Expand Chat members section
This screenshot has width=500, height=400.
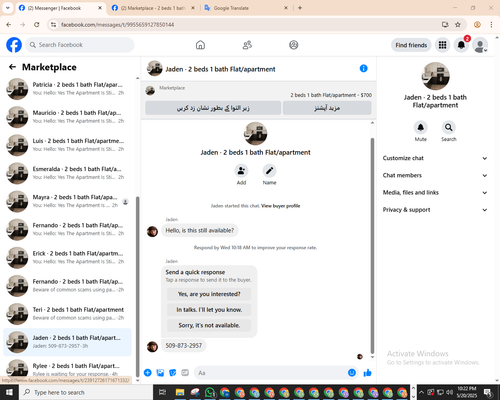tap(435, 175)
